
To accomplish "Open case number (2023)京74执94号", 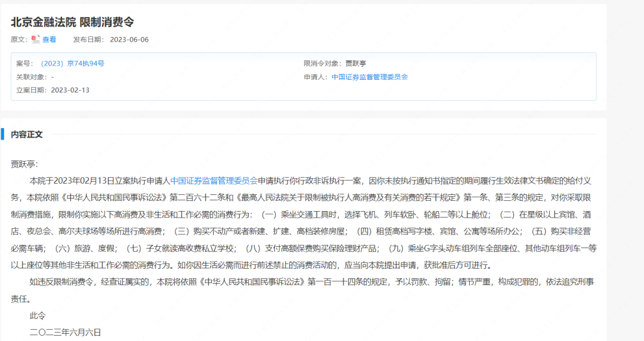I will pyautogui.click(x=72, y=63).
